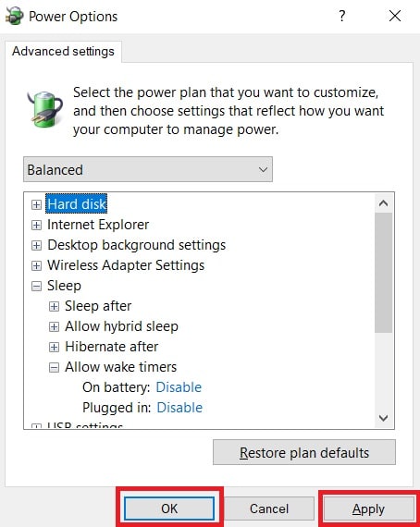Change Plugged in Disable wake timer value
The height and width of the screenshot is (527, 420).
point(179,408)
